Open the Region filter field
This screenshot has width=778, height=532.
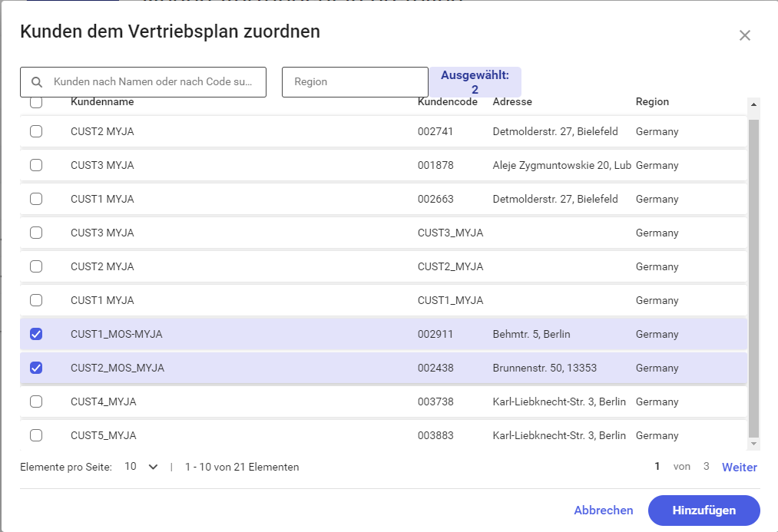tap(354, 82)
